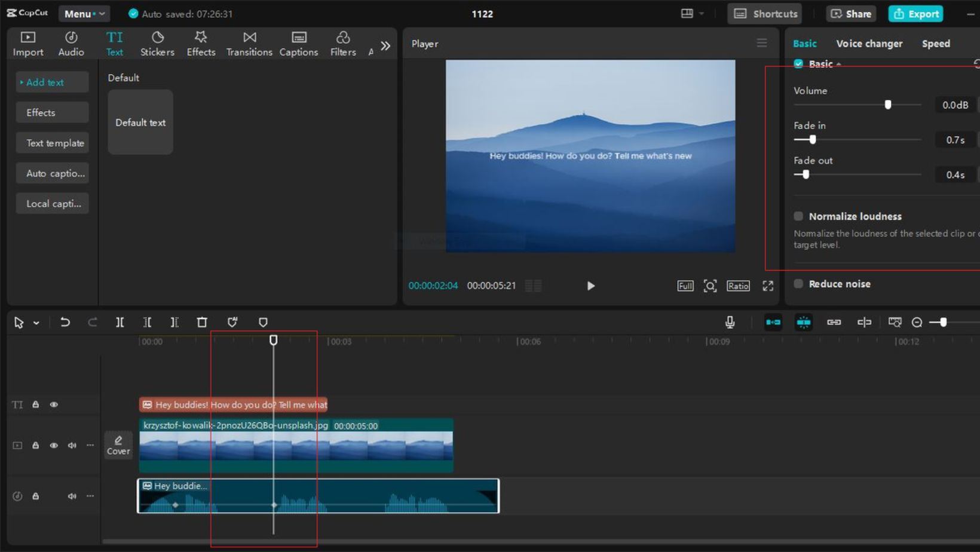Image resolution: width=980 pixels, height=552 pixels.
Task: Open the Menu dropdown
Action: click(84, 14)
